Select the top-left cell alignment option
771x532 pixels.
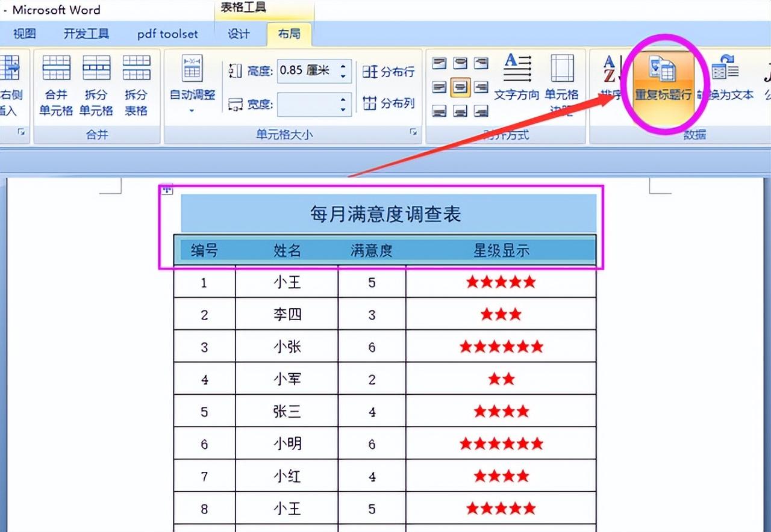[439, 62]
